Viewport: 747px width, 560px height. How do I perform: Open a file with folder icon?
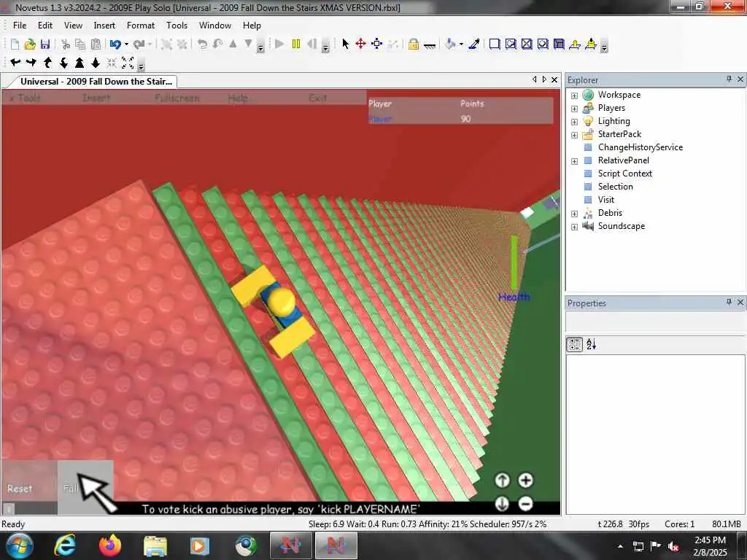coord(30,44)
